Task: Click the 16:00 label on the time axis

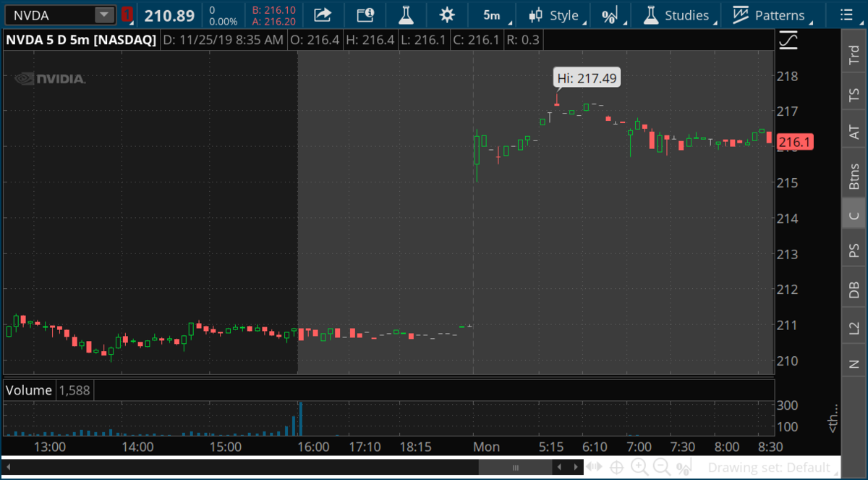Action: pyautogui.click(x=314, y=447)
